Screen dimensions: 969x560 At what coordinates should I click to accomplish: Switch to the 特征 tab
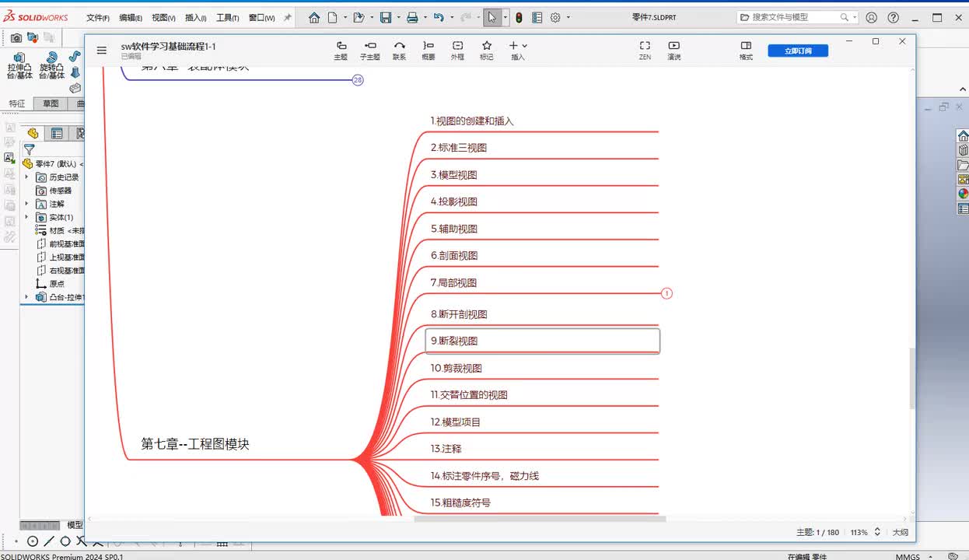17,103
